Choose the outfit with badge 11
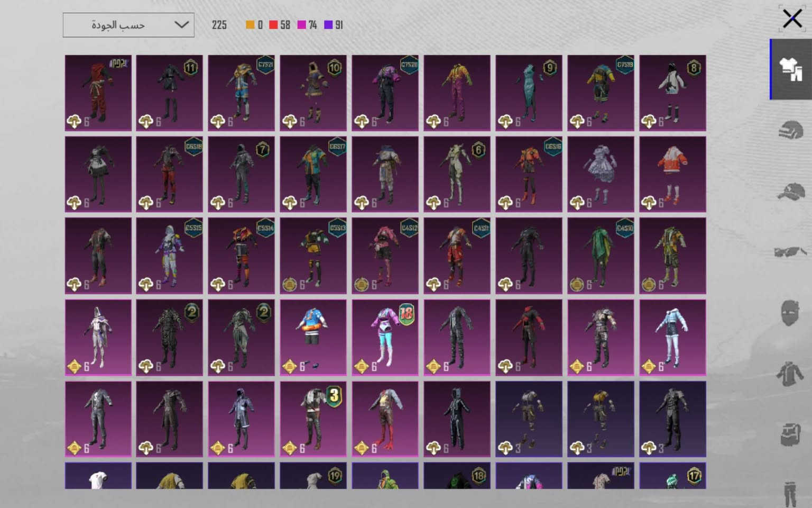The image size is (812, 508). [169, 93]
